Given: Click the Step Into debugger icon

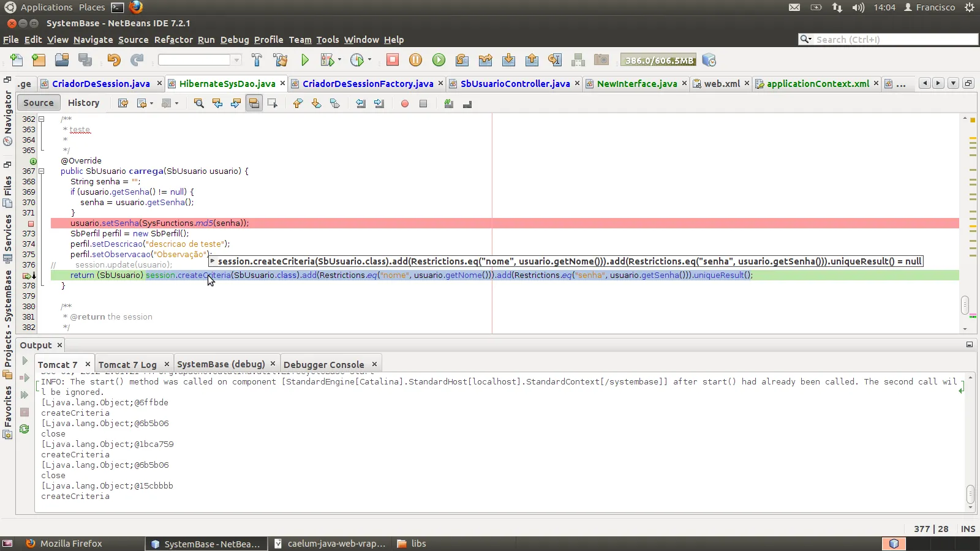Looking at the screenshot, I should 508,60.
